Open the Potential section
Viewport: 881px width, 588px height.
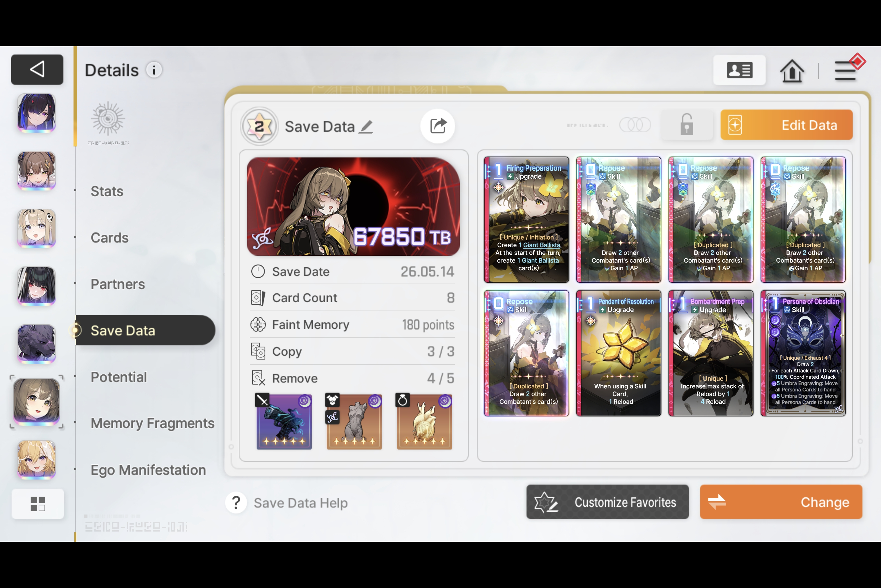(x=118, y=377)
